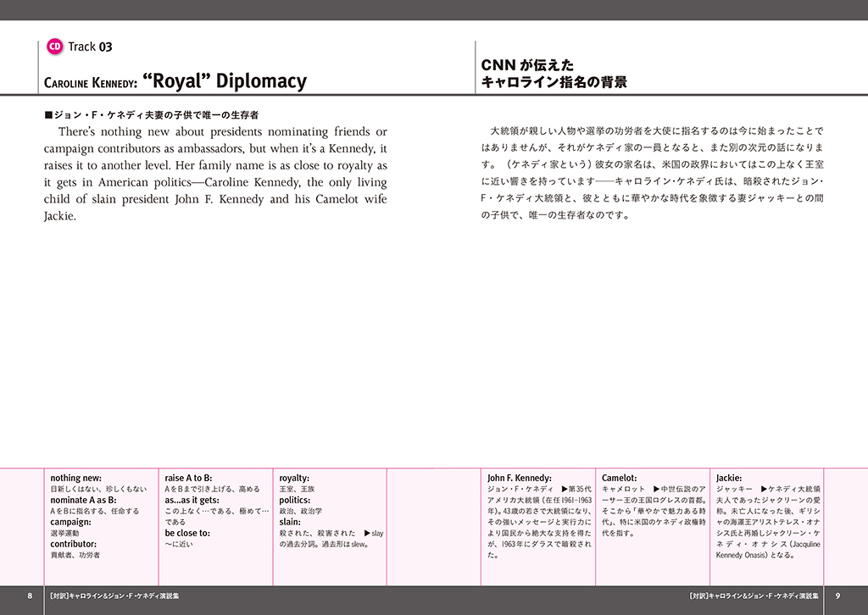Click the glossary term "royalty:"
The image size is (868, 615).
click(294, 478)
